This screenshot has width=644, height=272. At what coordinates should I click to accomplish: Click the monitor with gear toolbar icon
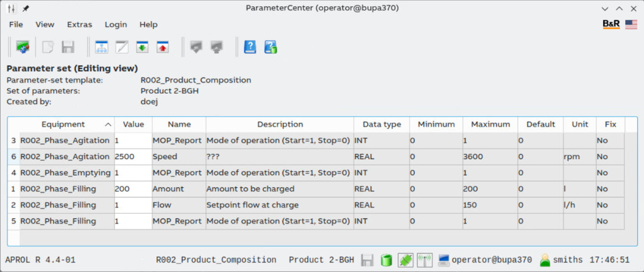[23, 47]
